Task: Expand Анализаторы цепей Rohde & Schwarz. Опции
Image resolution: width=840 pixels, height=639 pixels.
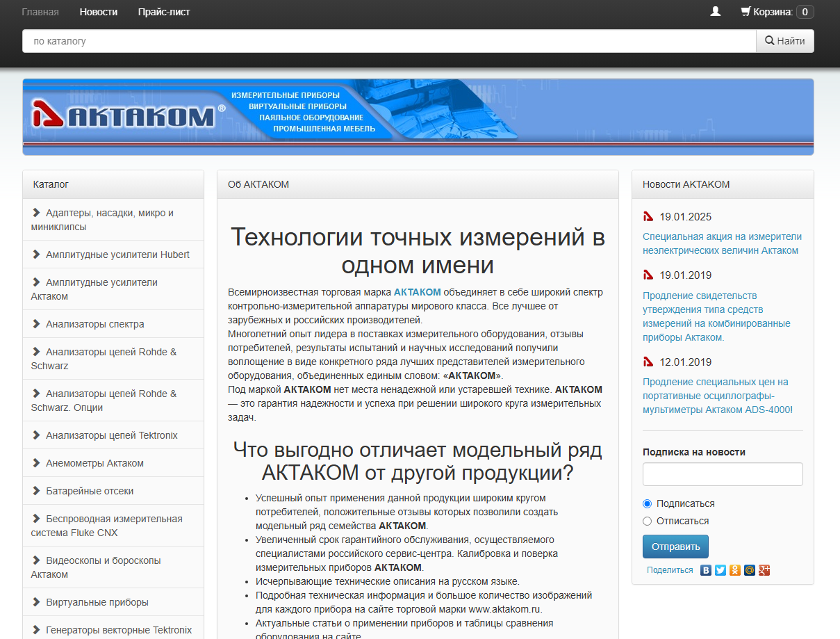Action: tap(113, 401)
